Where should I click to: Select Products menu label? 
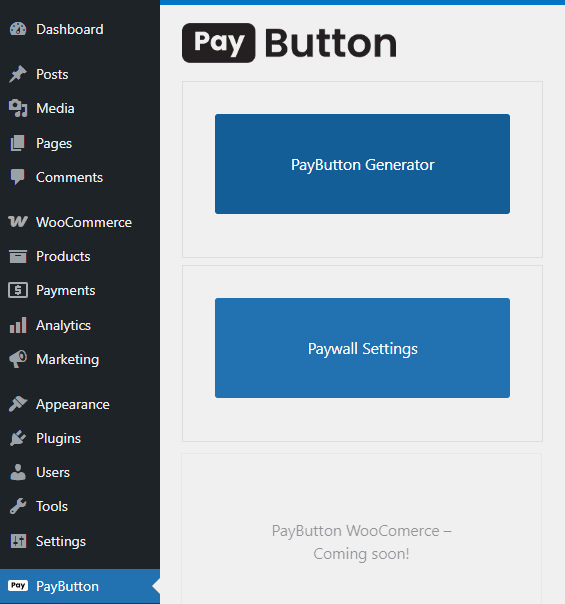click(x=63, y=256)
